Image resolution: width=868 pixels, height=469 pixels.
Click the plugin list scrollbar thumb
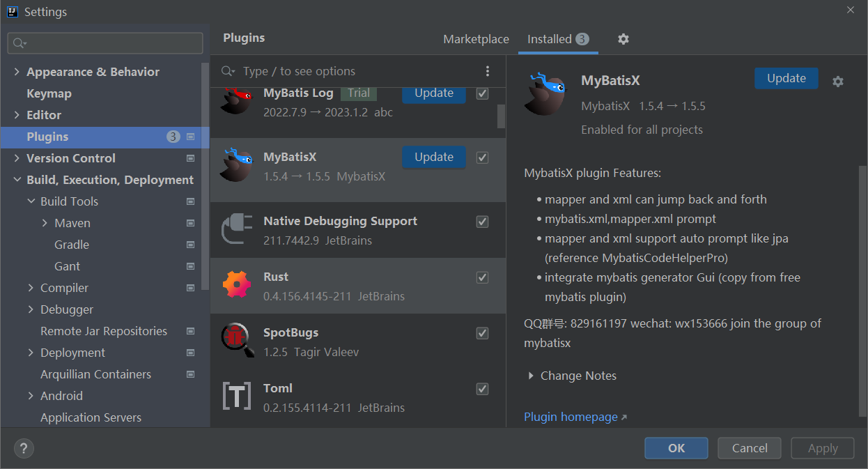click(x=501, y=116)
